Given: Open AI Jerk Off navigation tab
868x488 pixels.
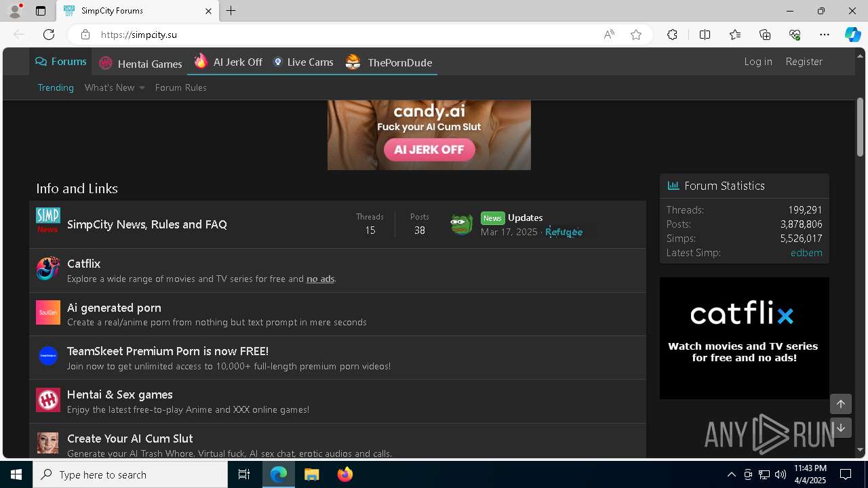Looking at the screenshot, I should 229,62.
